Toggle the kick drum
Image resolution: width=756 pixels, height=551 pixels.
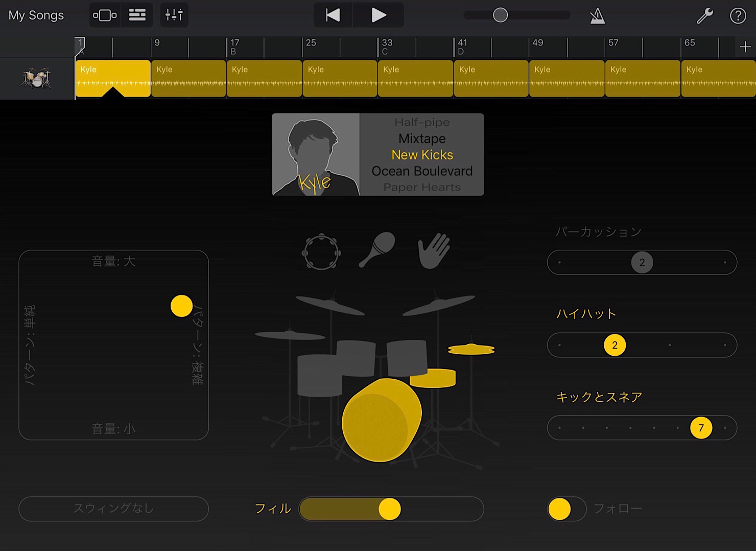[382, 420]
